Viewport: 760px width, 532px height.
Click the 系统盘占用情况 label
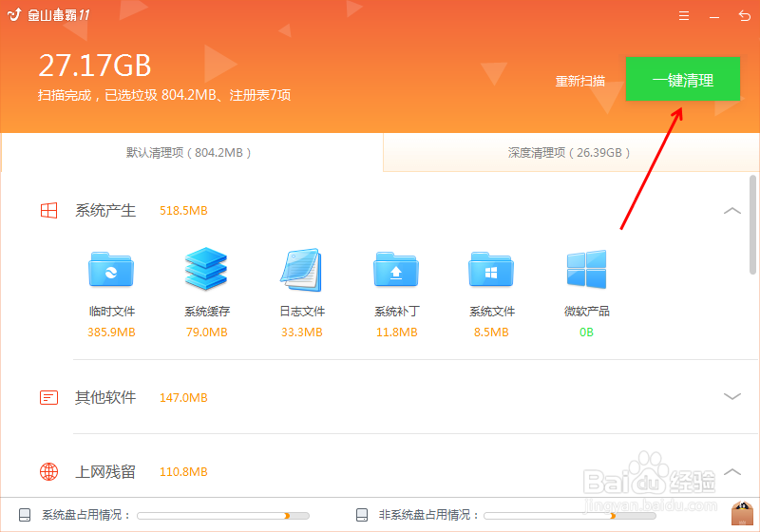click(85, 515)
